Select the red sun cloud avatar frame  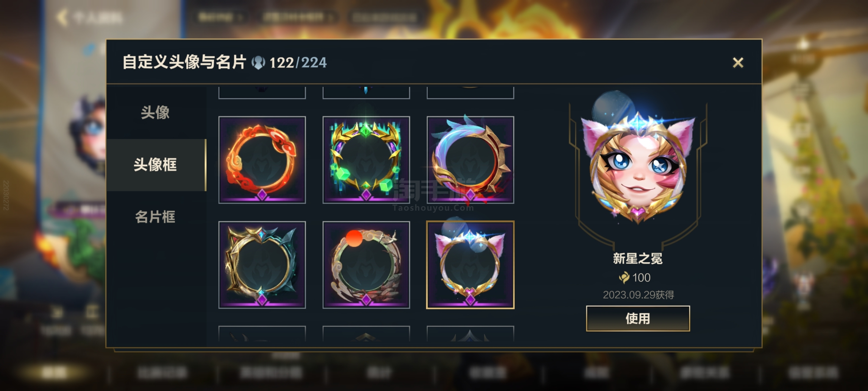(x=366, y=265)
